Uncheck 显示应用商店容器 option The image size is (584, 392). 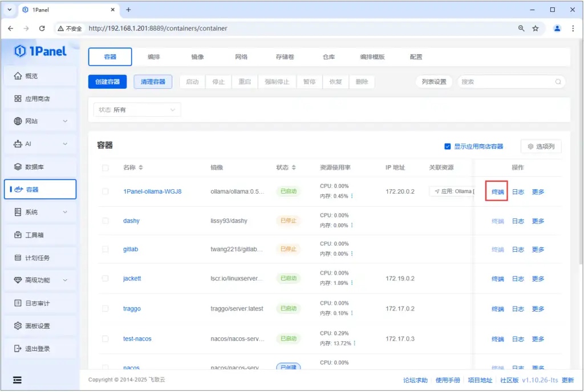pyautogui.click(x=448, y=146)
